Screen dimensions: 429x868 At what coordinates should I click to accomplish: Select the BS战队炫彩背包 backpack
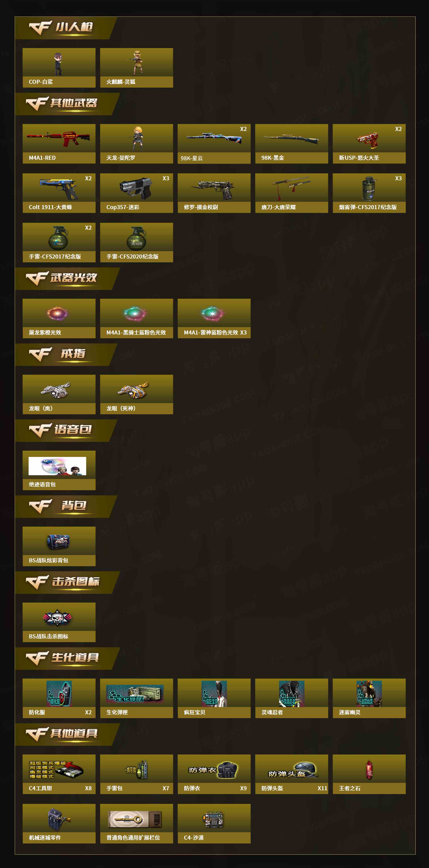coord(59,546)
